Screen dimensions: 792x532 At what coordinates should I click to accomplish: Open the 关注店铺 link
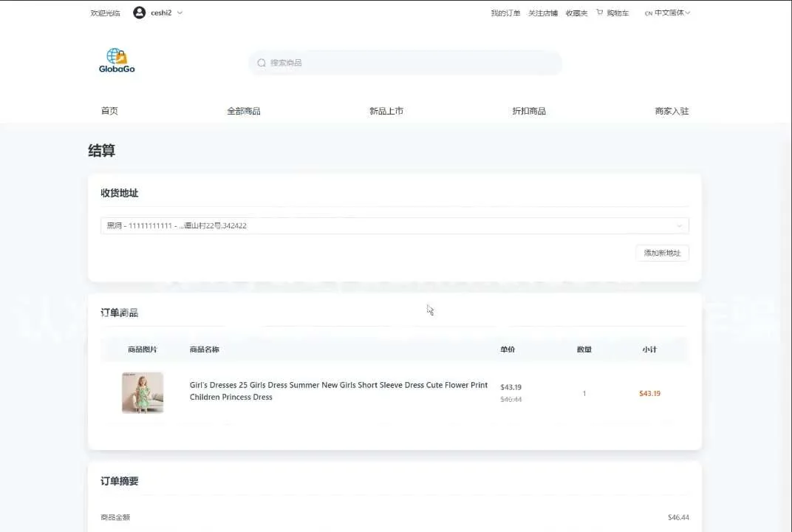point(543,13)
